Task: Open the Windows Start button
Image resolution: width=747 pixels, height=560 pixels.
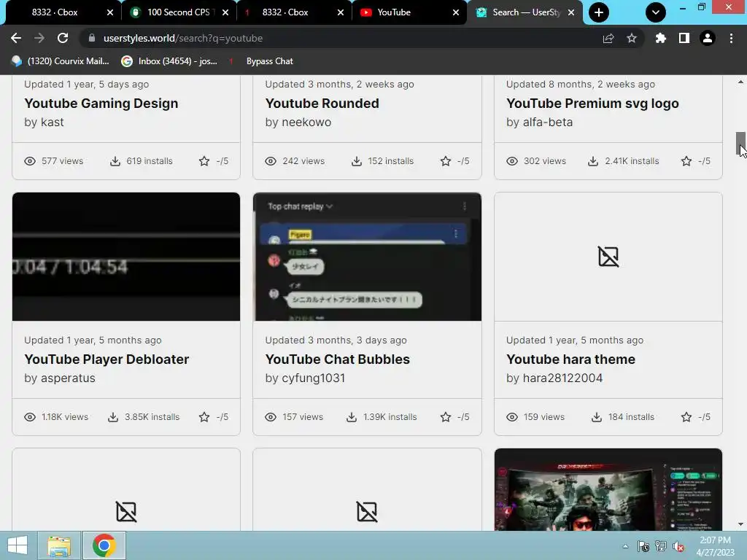Action: pos(18,545)
